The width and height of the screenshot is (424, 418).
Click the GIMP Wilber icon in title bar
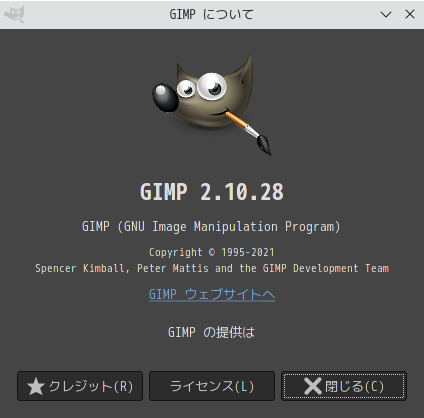coord(14,14)
